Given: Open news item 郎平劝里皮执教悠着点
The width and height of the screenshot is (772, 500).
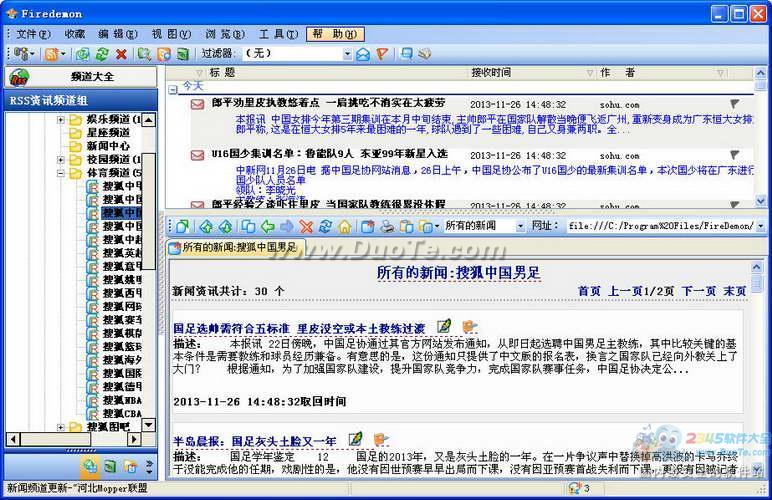Looking at the screenshot, I should click(328, 103).
